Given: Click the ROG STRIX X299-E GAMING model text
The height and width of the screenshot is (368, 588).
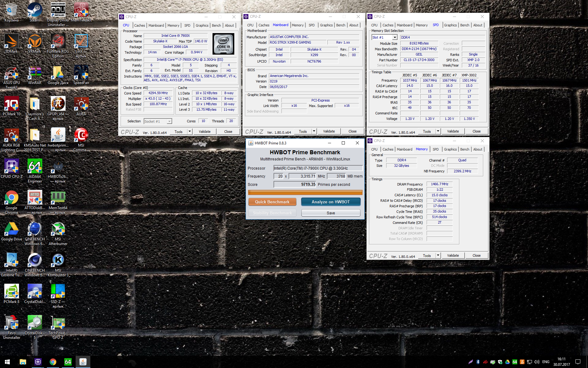Looking at the screenshot, I should click(290, 42).
